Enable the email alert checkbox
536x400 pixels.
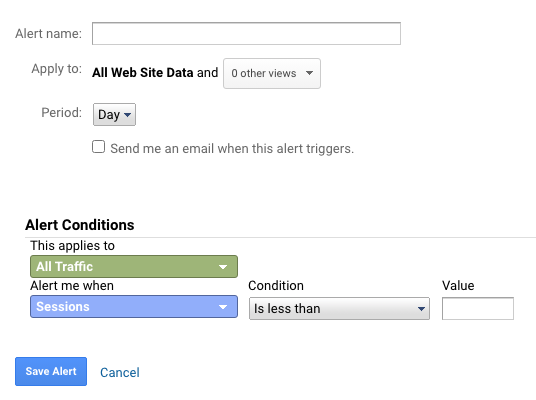(x=98, y=147)
